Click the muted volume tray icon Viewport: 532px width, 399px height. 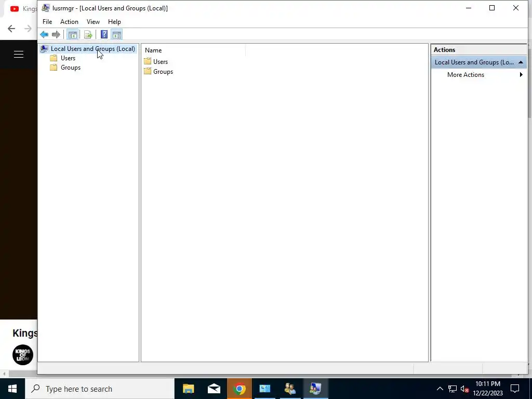(x=464, y=389)
